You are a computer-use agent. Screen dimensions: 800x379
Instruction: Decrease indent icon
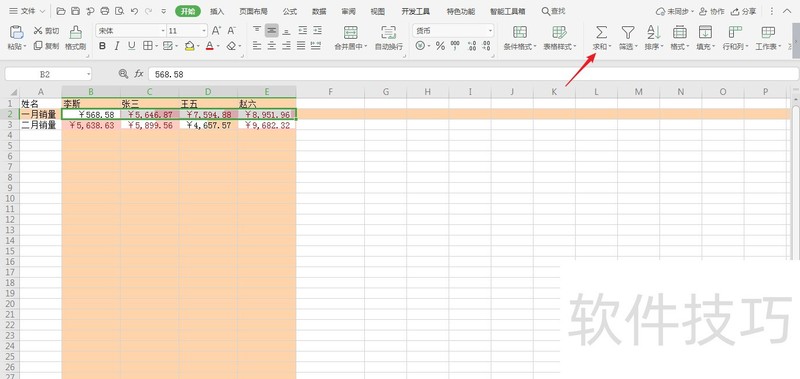click(x=303, y=31)
